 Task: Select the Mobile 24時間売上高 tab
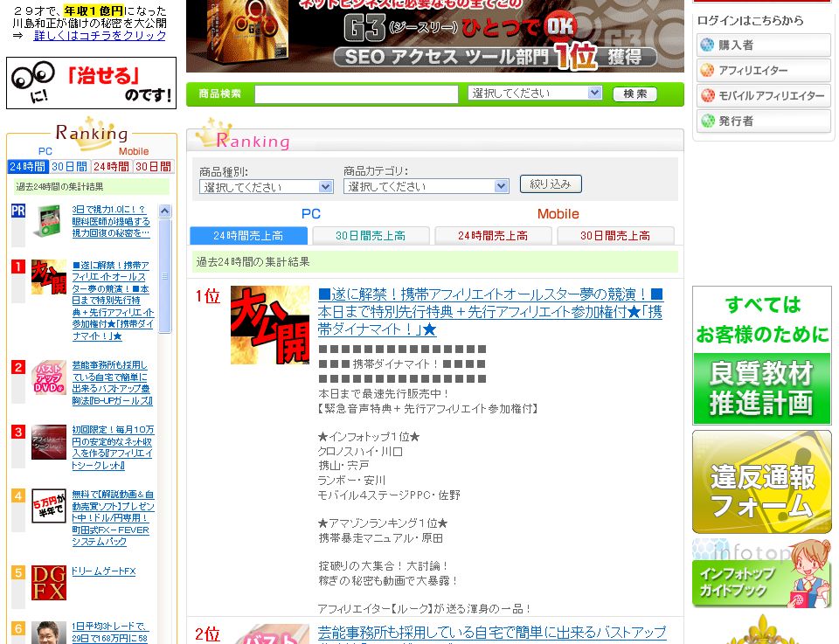pos(493,236)
